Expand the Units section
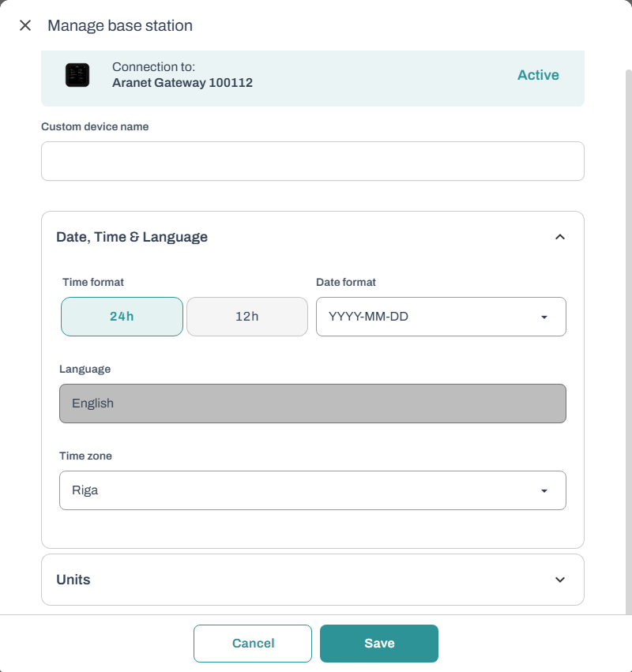632x672 pixels. coord(312,580)
